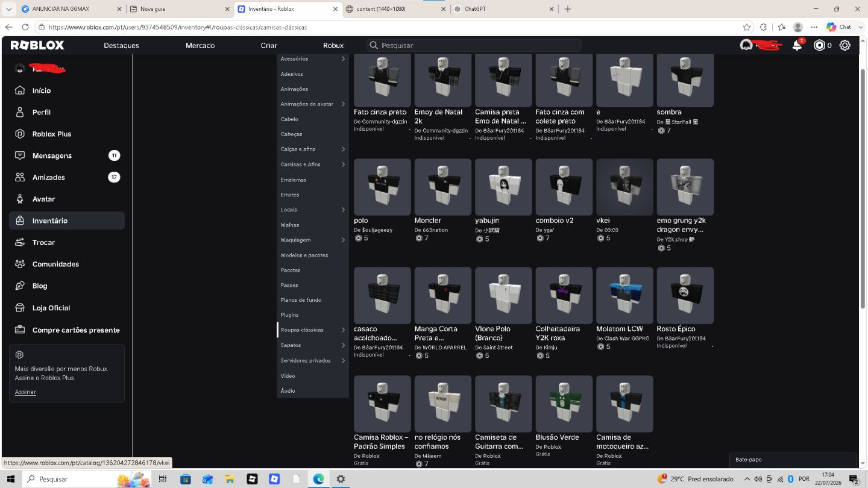Select the Passes inventory category
The height and width of the screenshot is (488, 868).
coord(289,285)
